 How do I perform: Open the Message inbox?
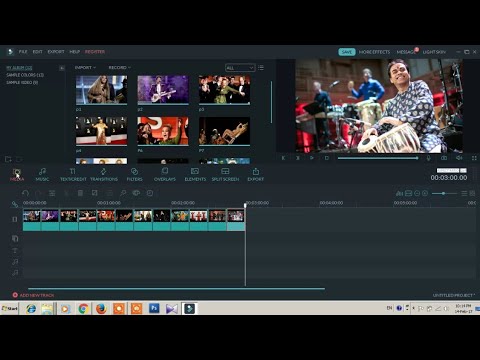click(406, 52)
